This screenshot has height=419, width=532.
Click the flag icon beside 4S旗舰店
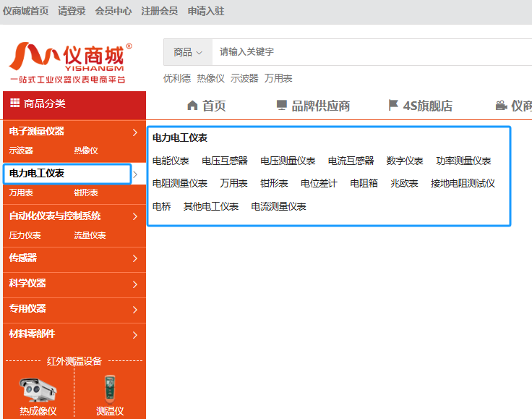point(393,106)
